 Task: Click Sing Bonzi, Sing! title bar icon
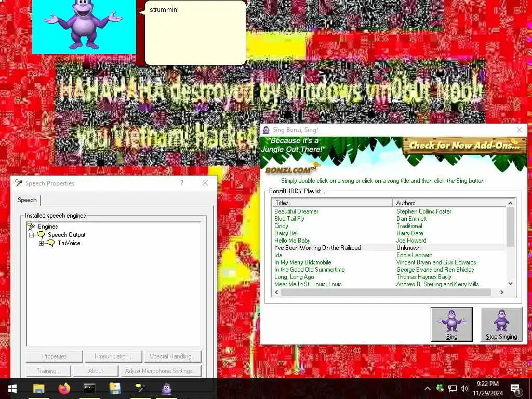(x=267, y=130)
